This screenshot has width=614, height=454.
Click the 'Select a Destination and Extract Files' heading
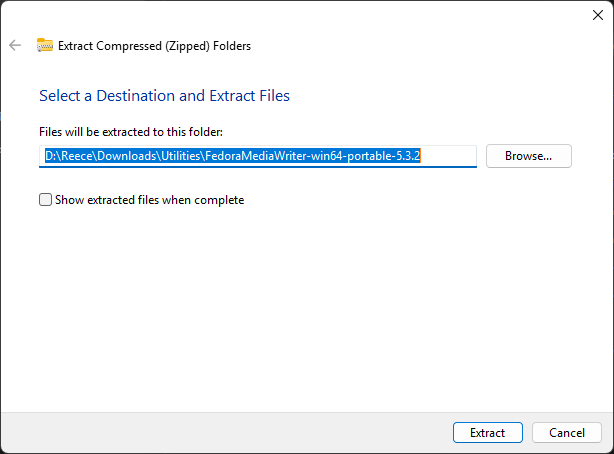pyautogui.click(x=164, y=96)
